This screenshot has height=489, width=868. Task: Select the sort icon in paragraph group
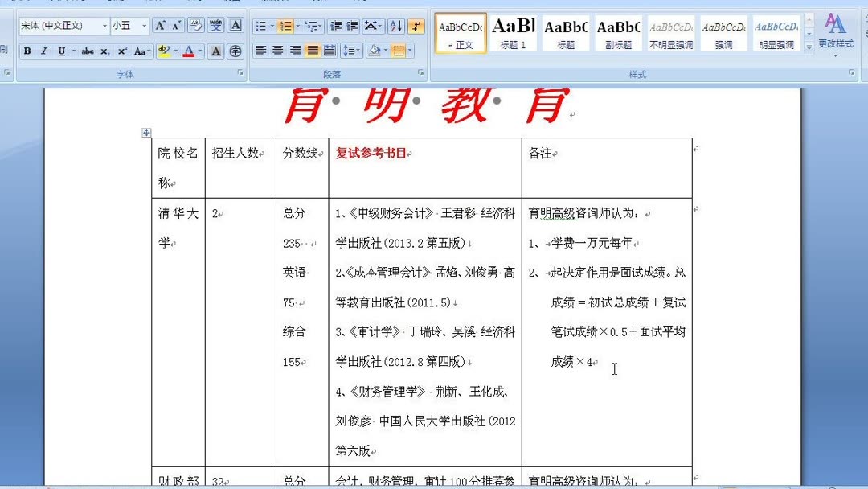(x=395, y=27)
